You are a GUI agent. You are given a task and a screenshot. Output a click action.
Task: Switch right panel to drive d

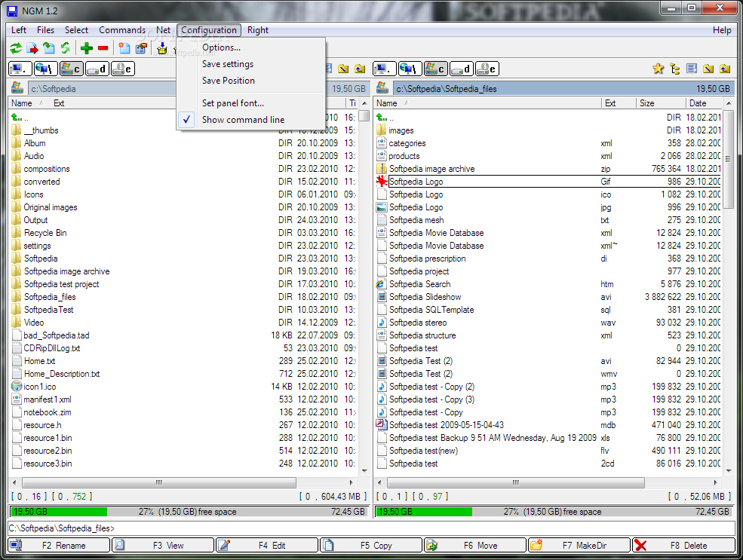462,69
